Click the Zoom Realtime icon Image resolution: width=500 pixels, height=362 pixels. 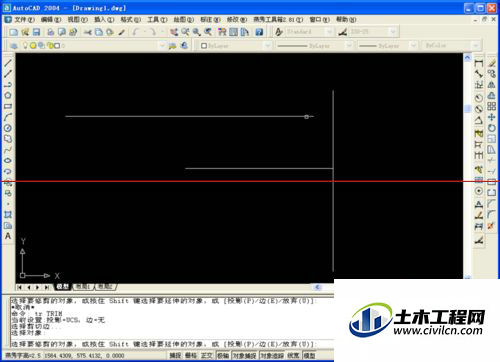[185, 32]
